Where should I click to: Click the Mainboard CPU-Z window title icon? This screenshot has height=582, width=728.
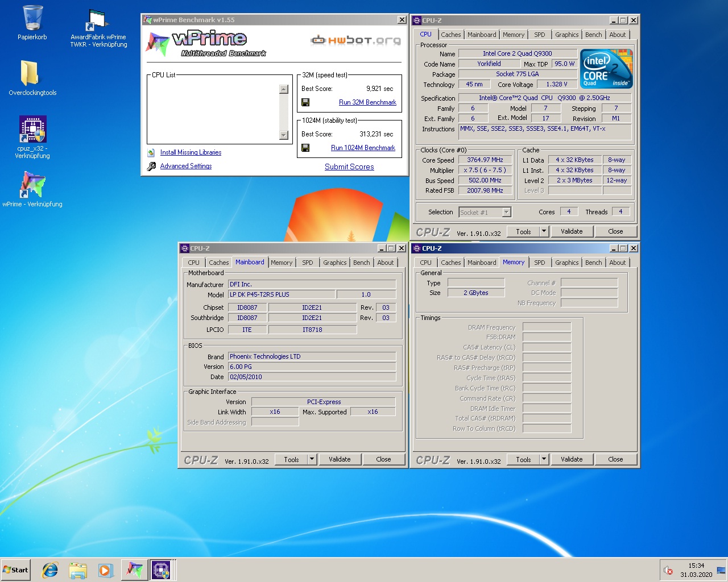pos(184,248)
